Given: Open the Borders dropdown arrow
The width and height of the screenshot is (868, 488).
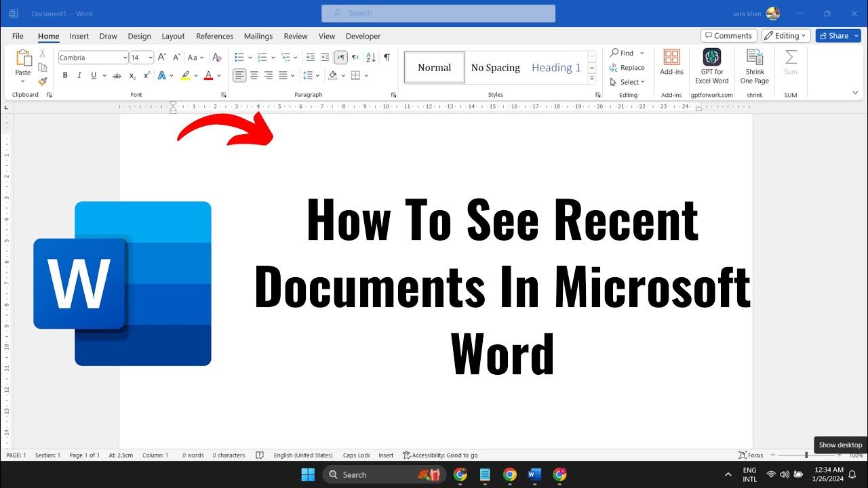Looking at the screenshot, I should click(x=366, y=75).
